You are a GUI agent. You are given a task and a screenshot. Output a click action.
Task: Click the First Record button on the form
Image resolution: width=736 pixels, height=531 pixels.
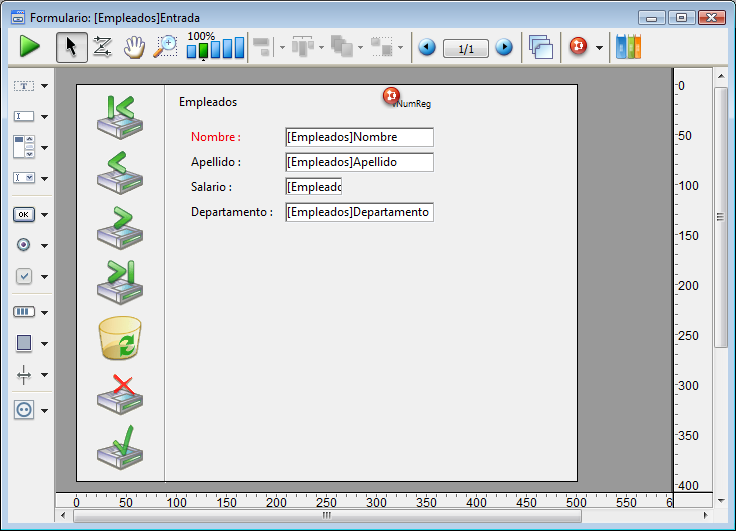(120, 116)
